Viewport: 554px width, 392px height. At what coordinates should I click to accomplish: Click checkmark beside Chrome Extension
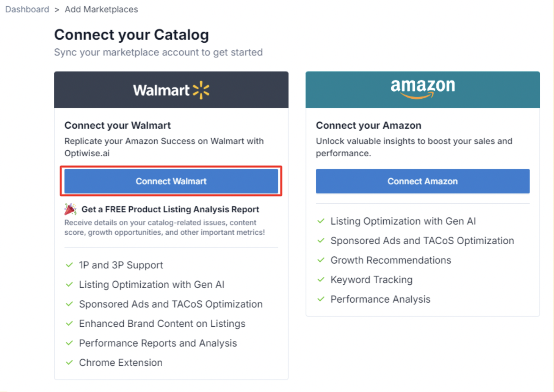pyautogui.click(x=69, y=363)
